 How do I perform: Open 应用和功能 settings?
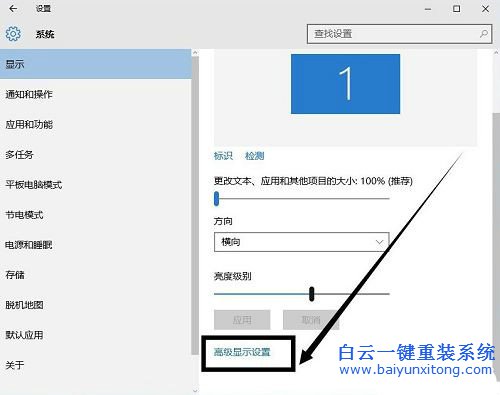96,124
